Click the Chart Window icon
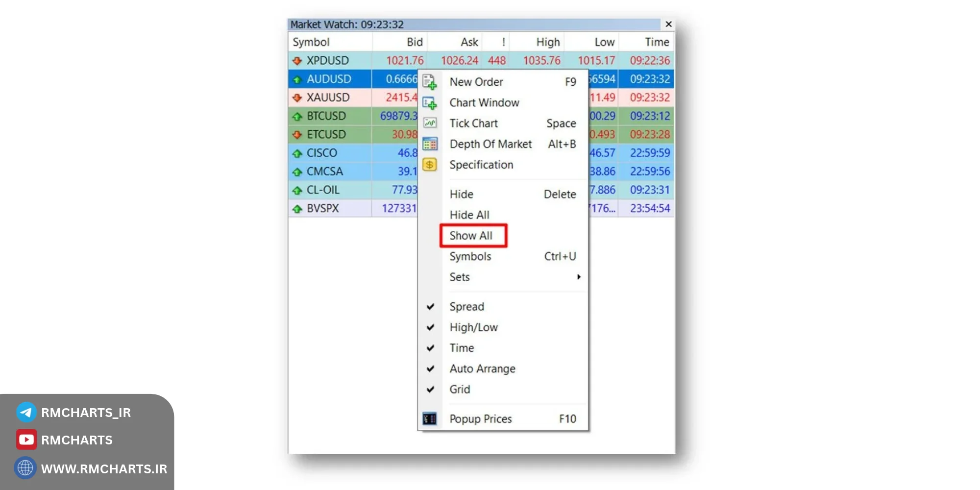This screenshot has height=490, width=980. click(x=430, y=103)
